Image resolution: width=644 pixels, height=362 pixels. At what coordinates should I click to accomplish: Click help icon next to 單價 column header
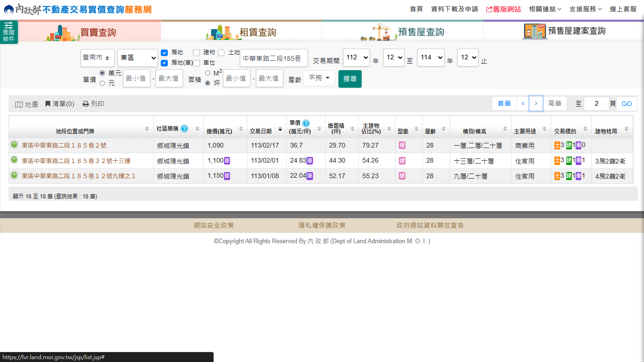tap(306, 123)
